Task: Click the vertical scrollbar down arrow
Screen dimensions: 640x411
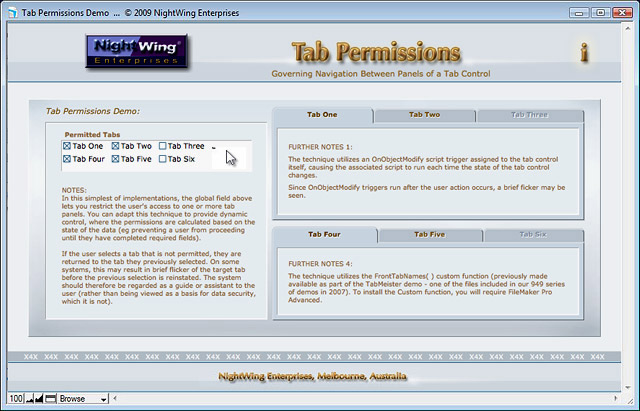Action: tap(628, 387)
